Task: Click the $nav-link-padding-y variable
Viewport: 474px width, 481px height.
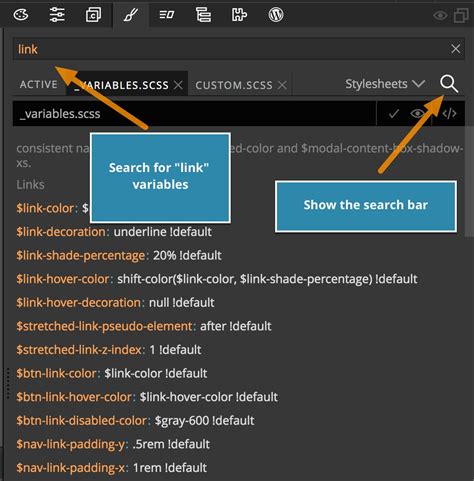Action: 71,444
